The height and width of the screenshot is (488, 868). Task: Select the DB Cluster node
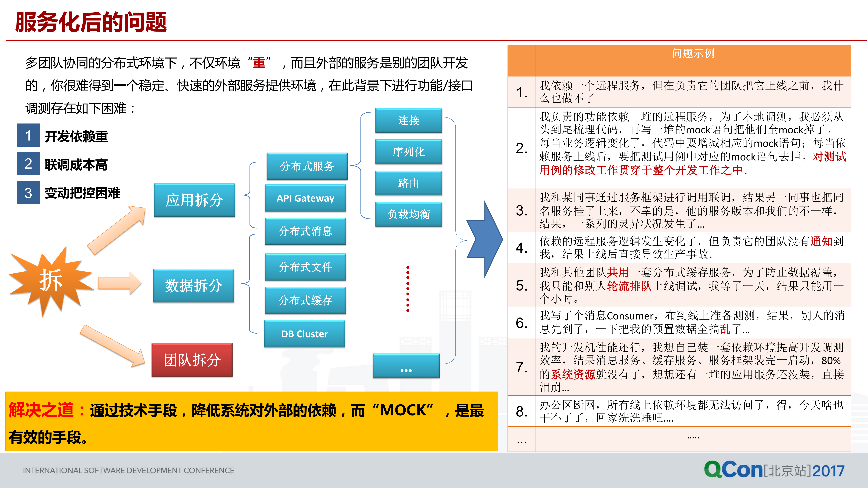(x=304, y=334)
